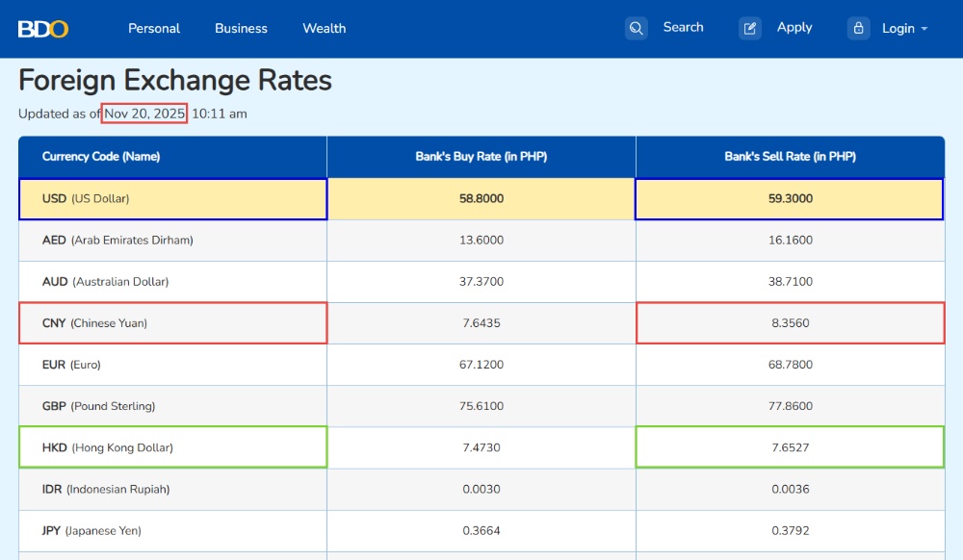Viewport: 963px width, 560px height.
Task: Click the Bank's Sell Rate column header
Action: tap(790, 157)
